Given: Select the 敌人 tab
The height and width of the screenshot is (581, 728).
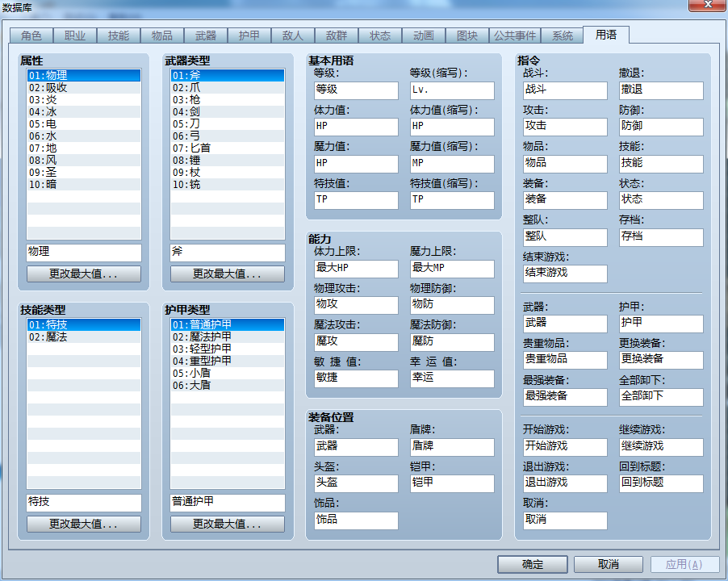Looking at the screenshot, I should [293, 36].
